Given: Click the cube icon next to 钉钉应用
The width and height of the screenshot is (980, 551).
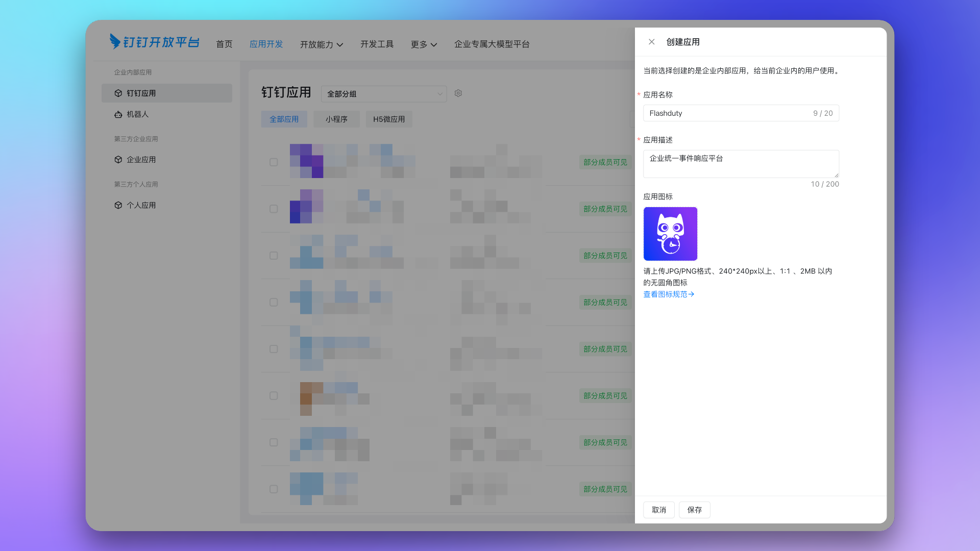Looking at the screenshot, I should point(118,93).
